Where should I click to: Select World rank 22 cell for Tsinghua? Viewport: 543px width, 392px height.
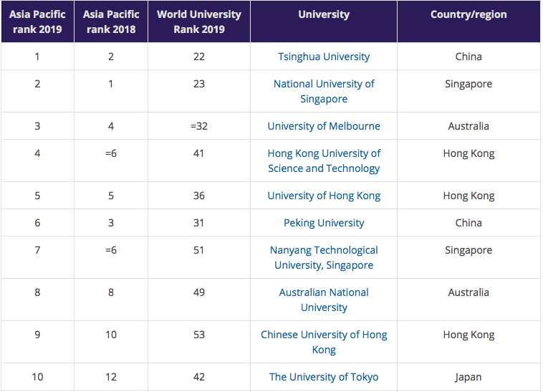tap(199, 57)
